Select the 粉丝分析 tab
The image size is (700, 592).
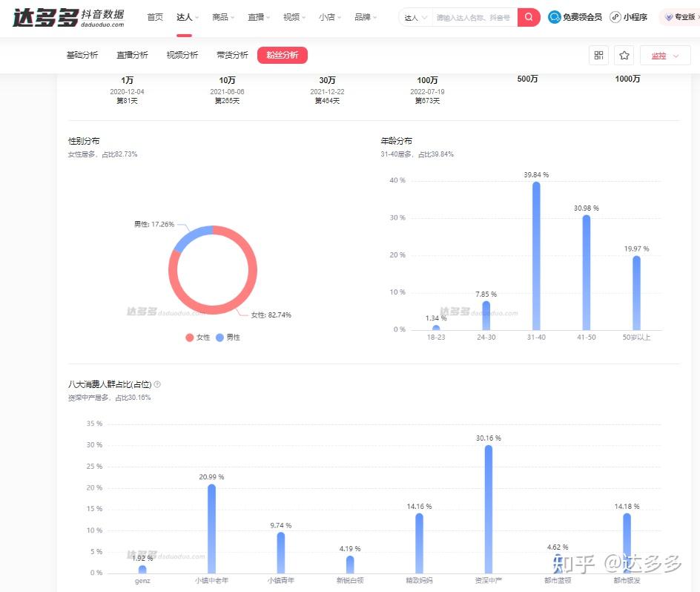click(282, 55)
